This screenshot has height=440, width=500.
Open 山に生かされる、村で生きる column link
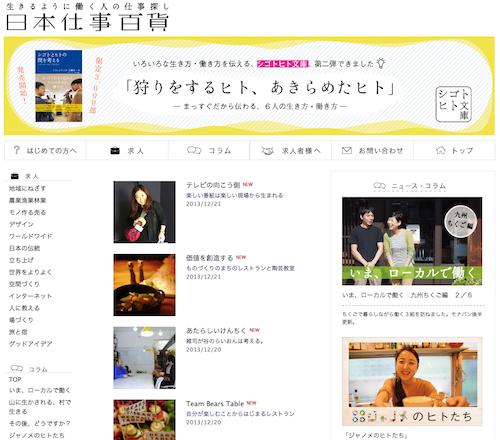[40, 407]
